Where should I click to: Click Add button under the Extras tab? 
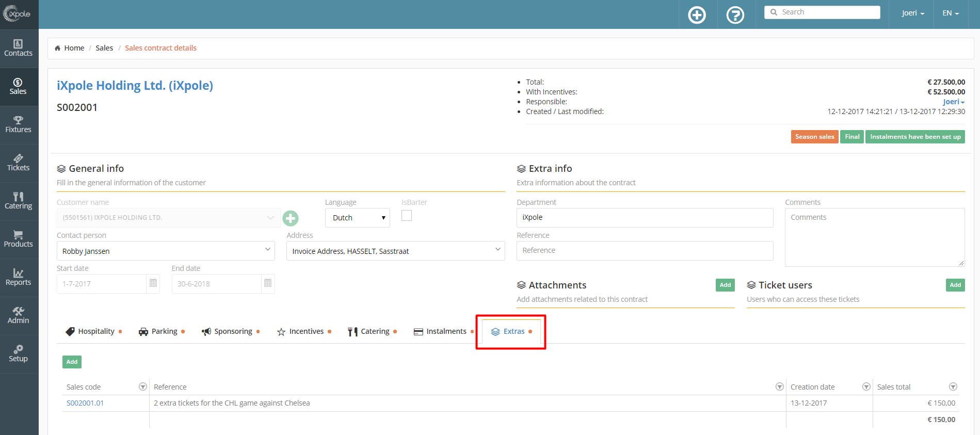(x=72, y=362)
